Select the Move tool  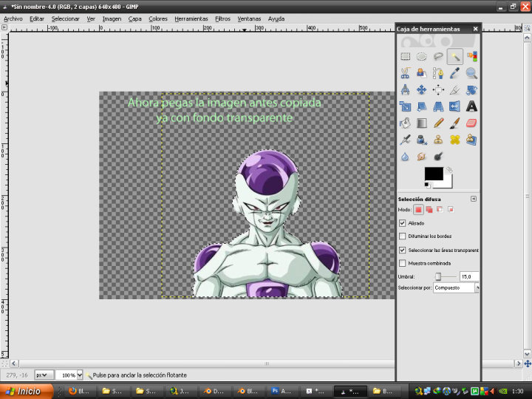(x=422, y=89)
